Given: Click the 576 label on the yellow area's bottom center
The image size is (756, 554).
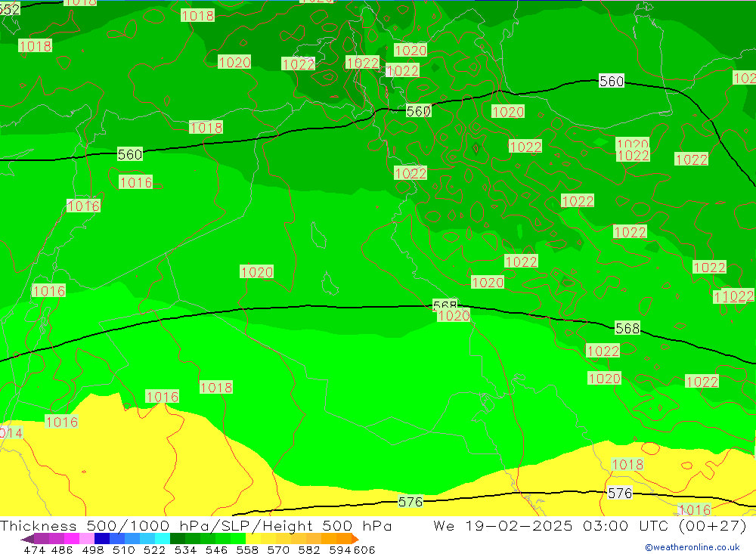Looking at the screenshot, I should coord(411,501).
